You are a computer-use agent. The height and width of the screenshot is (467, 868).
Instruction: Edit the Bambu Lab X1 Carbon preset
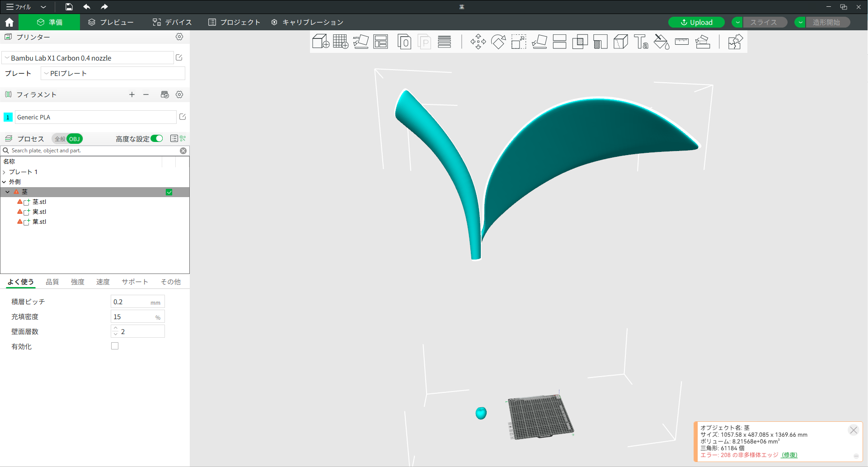click(179, 57)
